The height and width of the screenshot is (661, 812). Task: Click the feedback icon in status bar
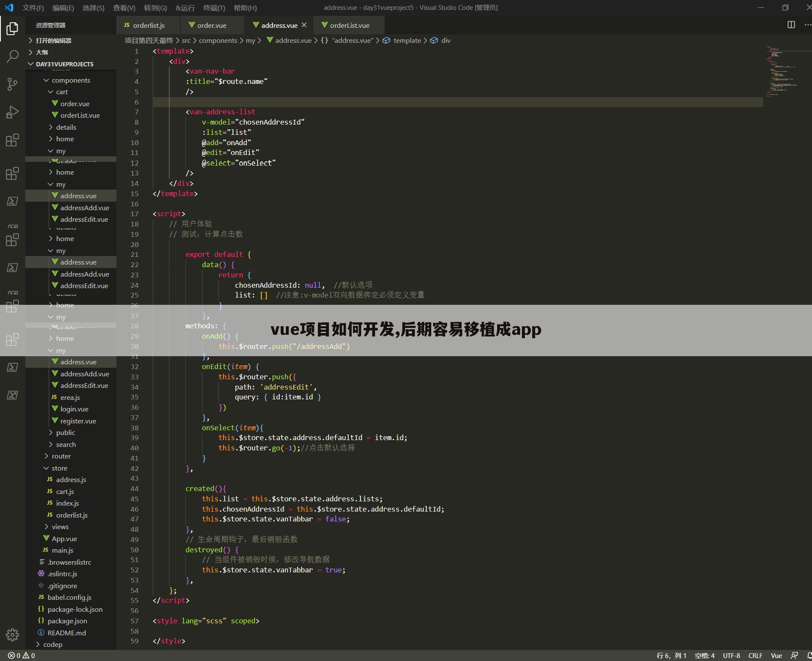click(794, 655)
